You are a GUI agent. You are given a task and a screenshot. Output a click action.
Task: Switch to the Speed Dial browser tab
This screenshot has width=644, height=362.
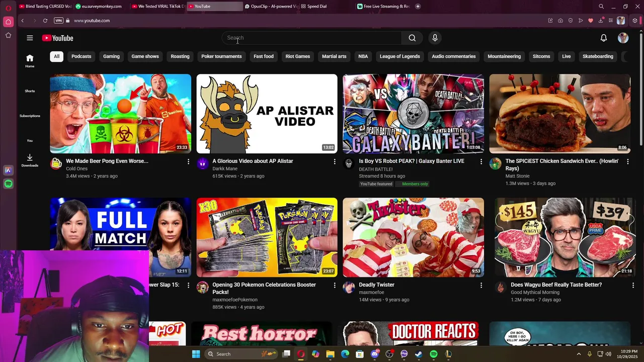click(x=327, y=7)
